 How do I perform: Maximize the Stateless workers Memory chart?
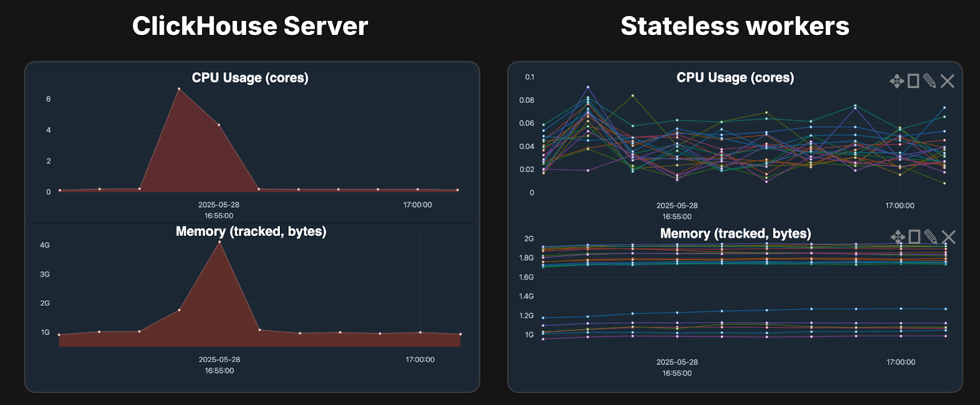914,237
